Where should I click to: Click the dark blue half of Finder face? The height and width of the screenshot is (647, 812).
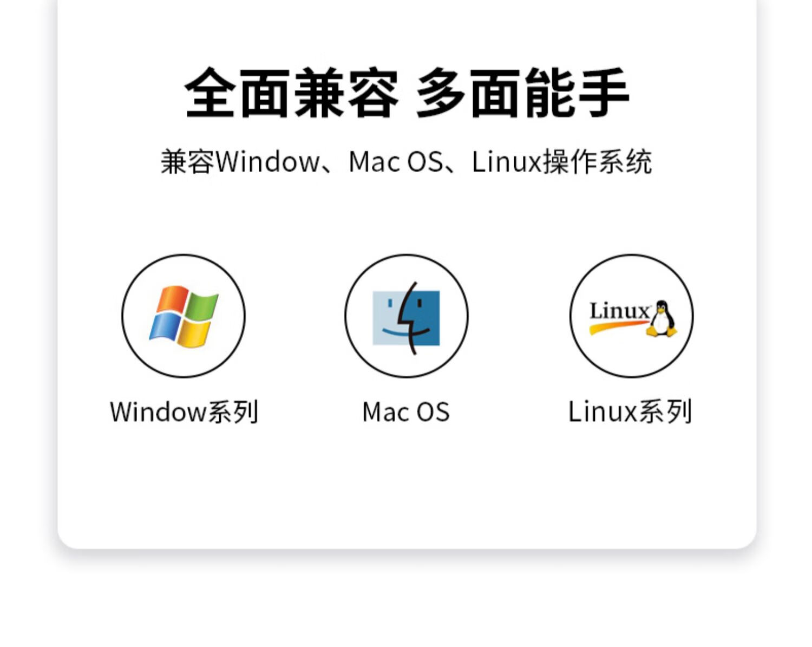click(x=425, y=318)
